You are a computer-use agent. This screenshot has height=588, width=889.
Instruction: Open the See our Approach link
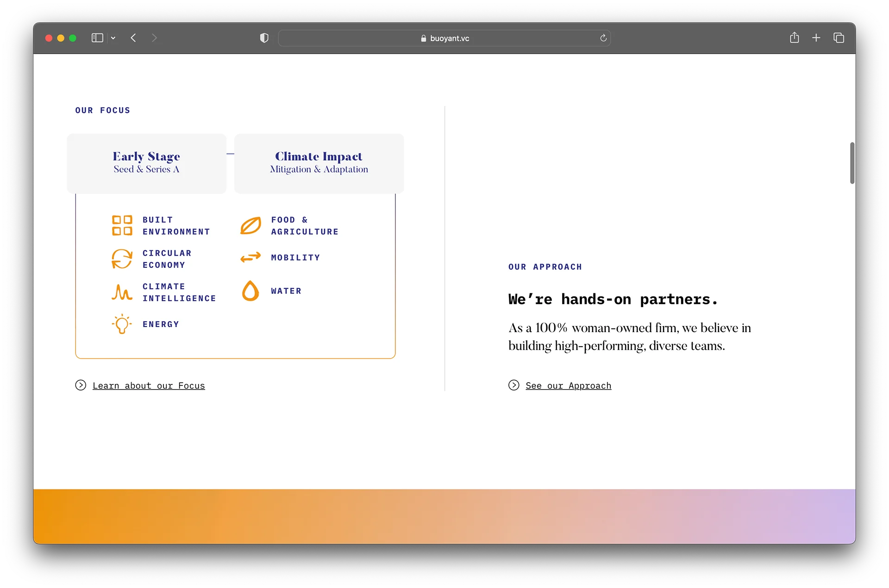pos(569,385)
